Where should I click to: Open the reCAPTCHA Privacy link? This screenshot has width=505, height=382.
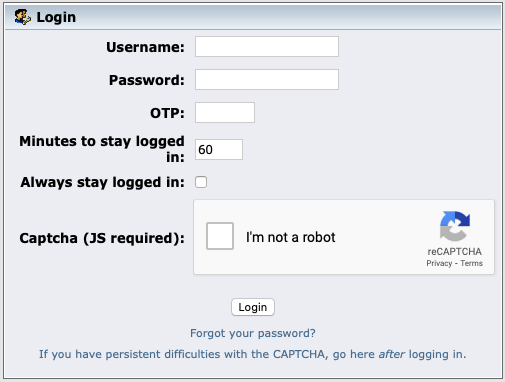[x=439, y=263]
